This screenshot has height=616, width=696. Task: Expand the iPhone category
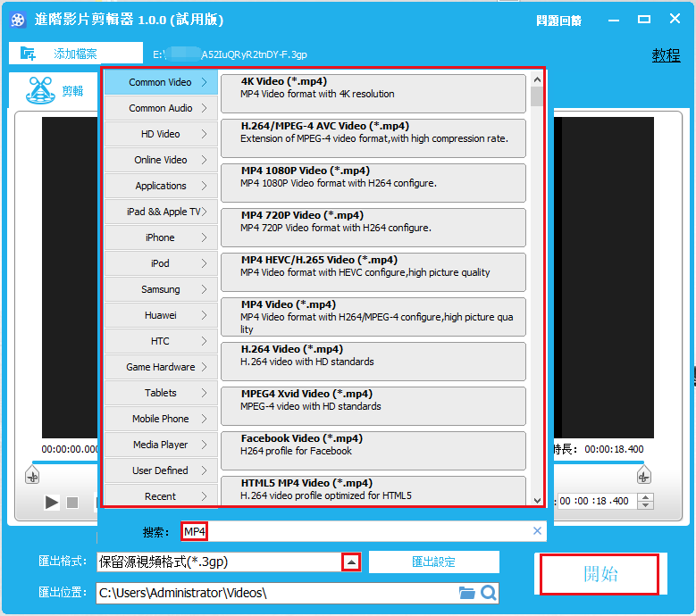[161, 237]
